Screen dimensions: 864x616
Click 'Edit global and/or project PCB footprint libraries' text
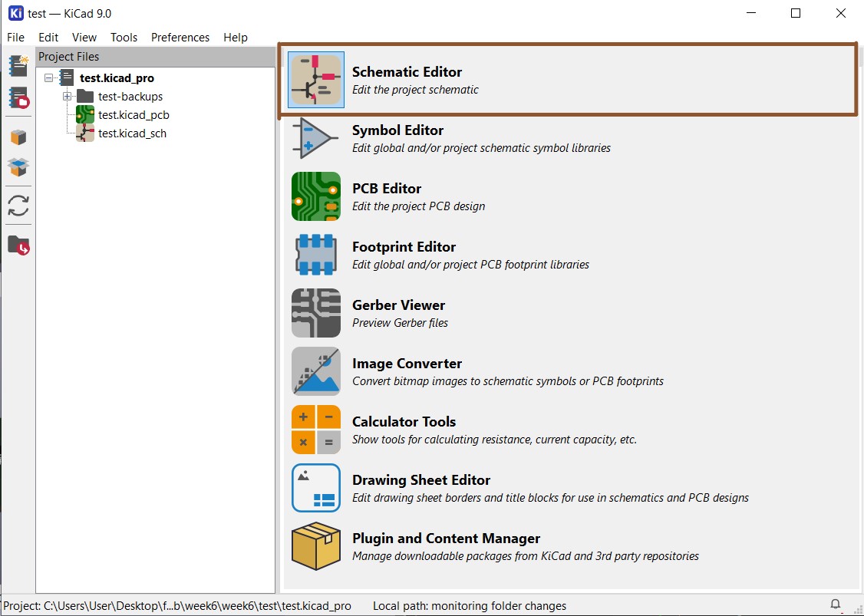pyautogui.click(x=470, y=265)
